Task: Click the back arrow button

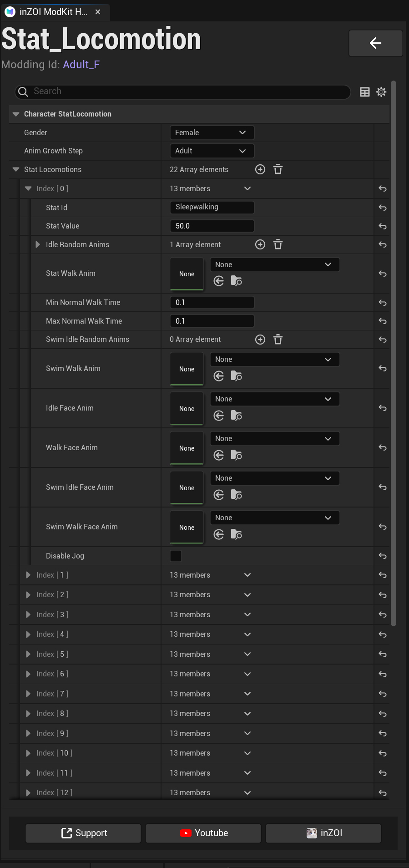Action: pos(375,43)
